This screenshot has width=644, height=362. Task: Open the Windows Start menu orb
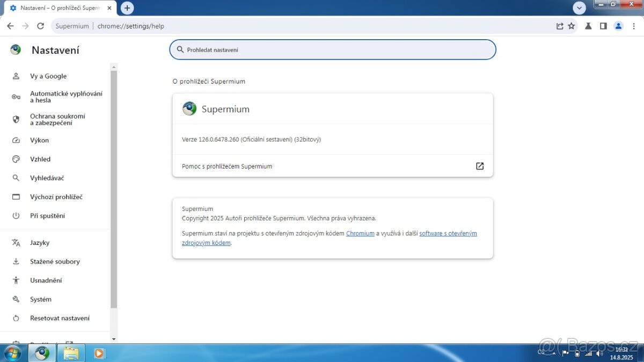[x=12, y=353]
